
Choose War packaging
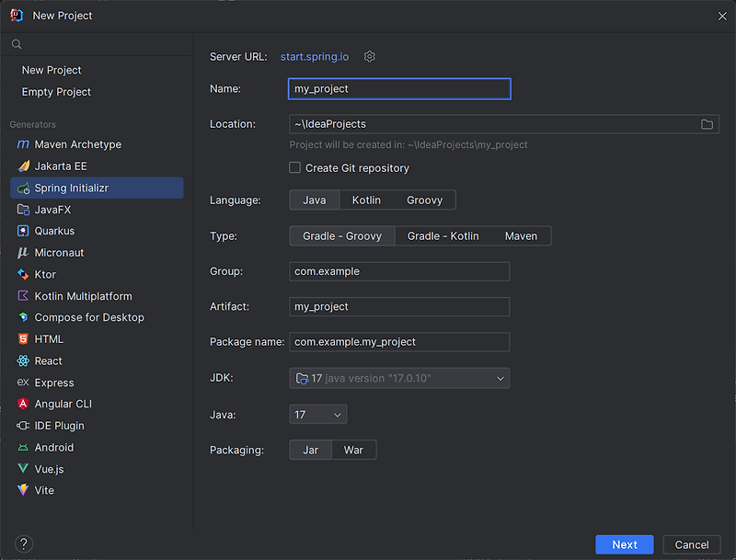point(354,450)
